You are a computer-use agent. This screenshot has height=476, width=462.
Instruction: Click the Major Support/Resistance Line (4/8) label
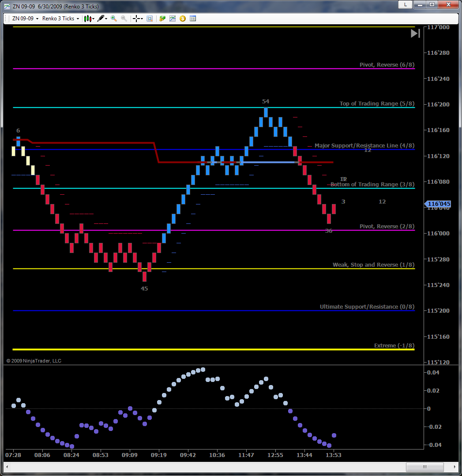(364, 145)
